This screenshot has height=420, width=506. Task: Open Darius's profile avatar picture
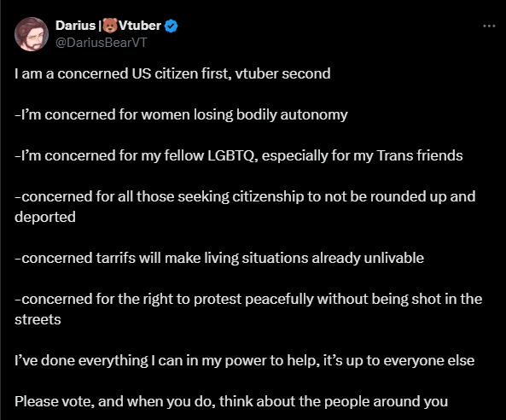pyautogui.click(x=32, y=34)
